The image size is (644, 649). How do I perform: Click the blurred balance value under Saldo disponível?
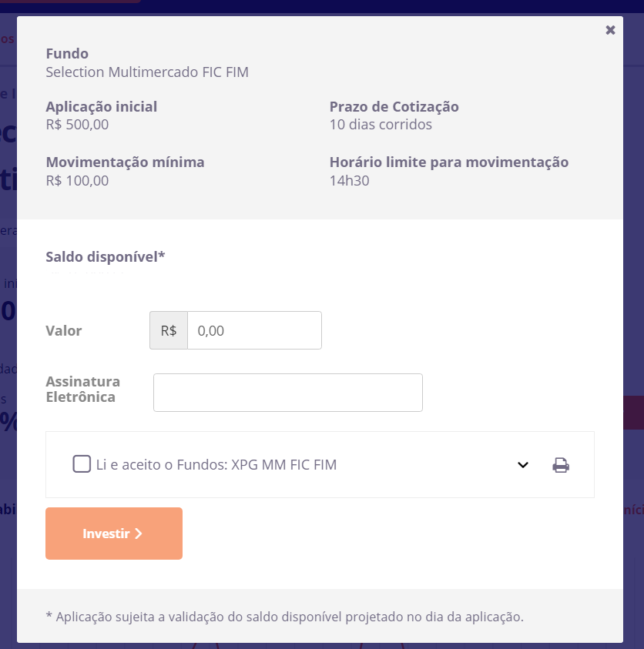[85, 273]
